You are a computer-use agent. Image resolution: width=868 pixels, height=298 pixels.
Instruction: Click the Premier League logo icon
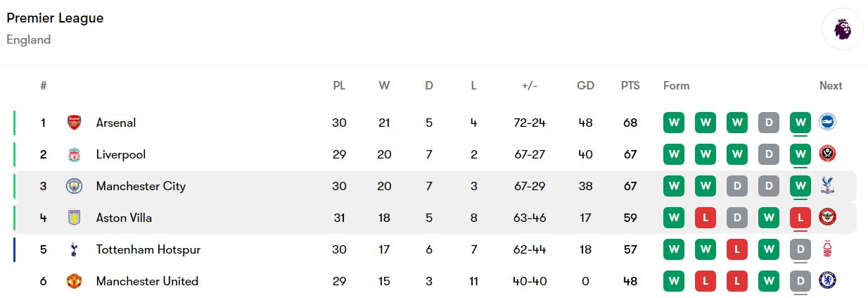(x=842, y=29)
